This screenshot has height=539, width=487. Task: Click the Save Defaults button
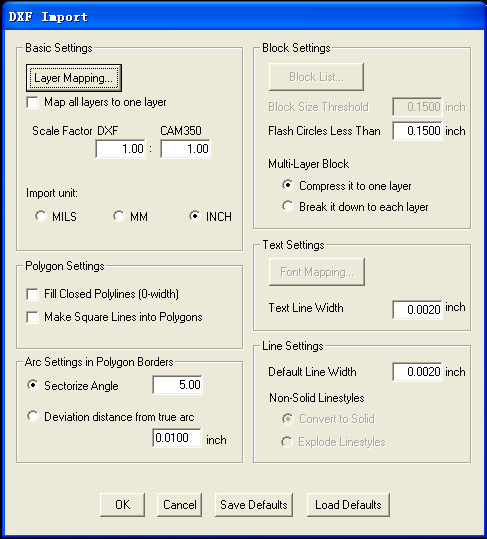click(x=254, y=505)
